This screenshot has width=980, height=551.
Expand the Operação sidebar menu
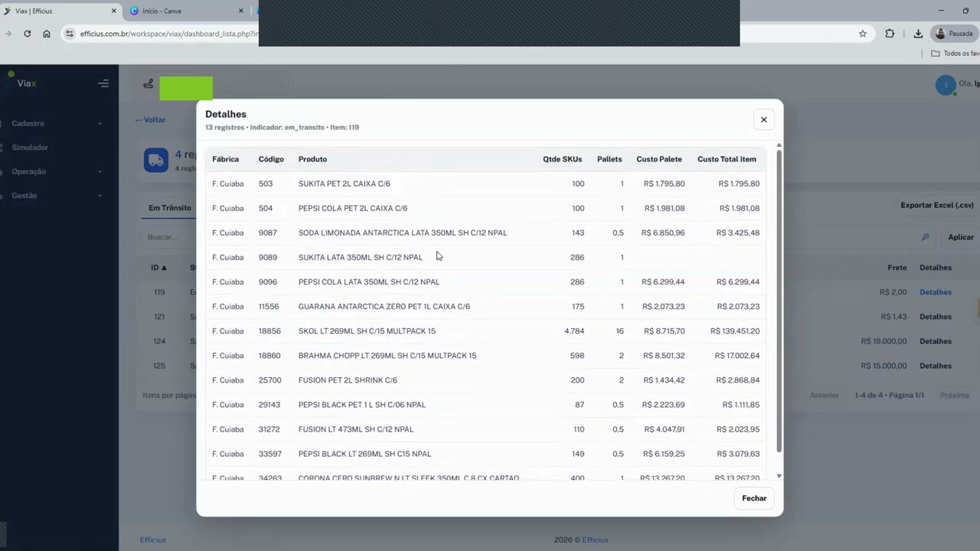(x=57, y=171)
